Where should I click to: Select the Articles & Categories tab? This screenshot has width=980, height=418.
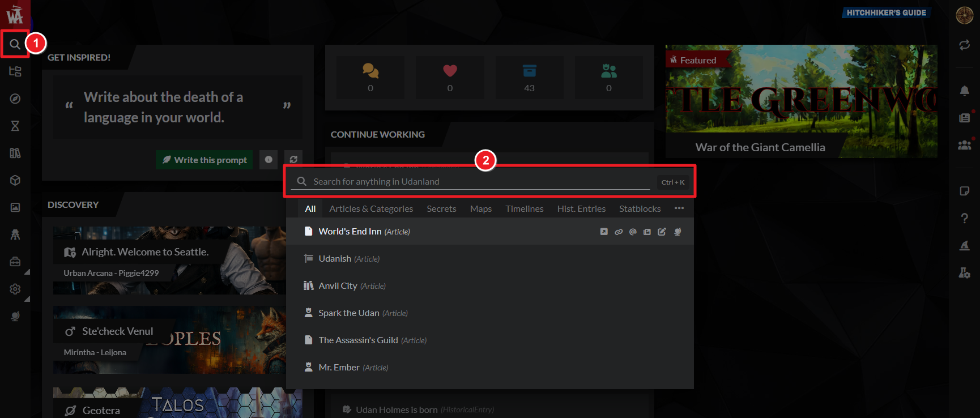pos(371,209)
